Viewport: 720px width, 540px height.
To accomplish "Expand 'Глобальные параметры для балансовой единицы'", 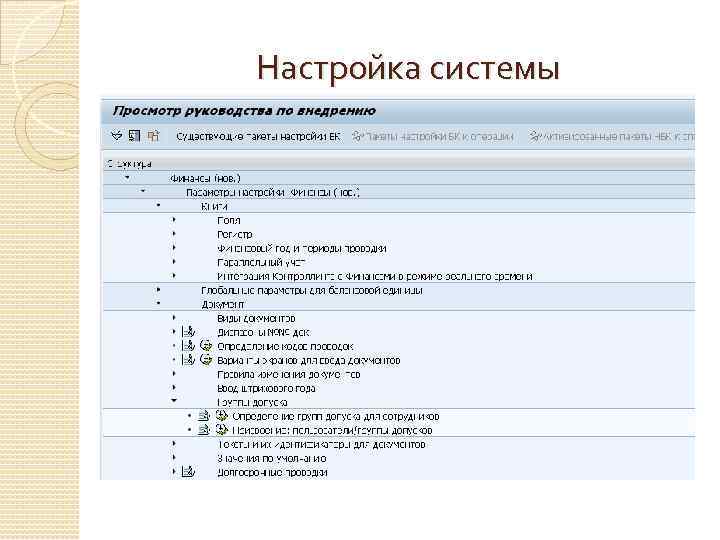I will coord(158,289).
